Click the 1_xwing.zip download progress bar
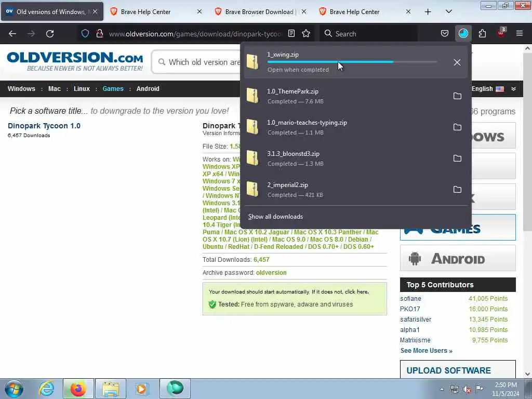 click(x=352, y=62)
